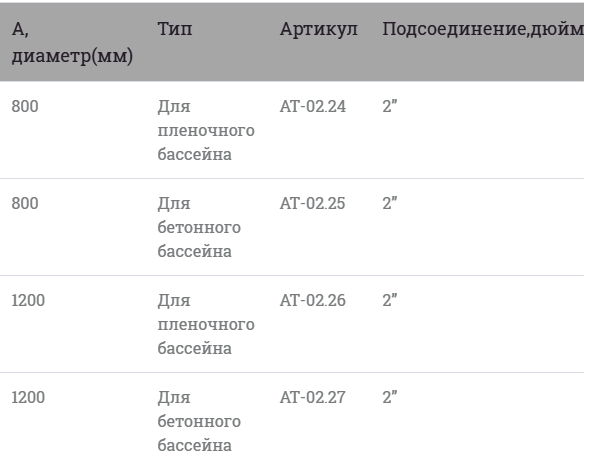Viewport: 590px width, 462px height.
Task: Click the 1200 diameter in the AT-02.27 row
Action: pyautogui.click(x=28, y=397)
